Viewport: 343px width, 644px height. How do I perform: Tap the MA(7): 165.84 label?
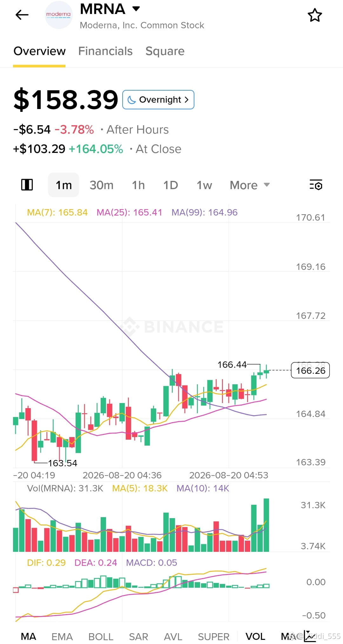tap(57, 212)
